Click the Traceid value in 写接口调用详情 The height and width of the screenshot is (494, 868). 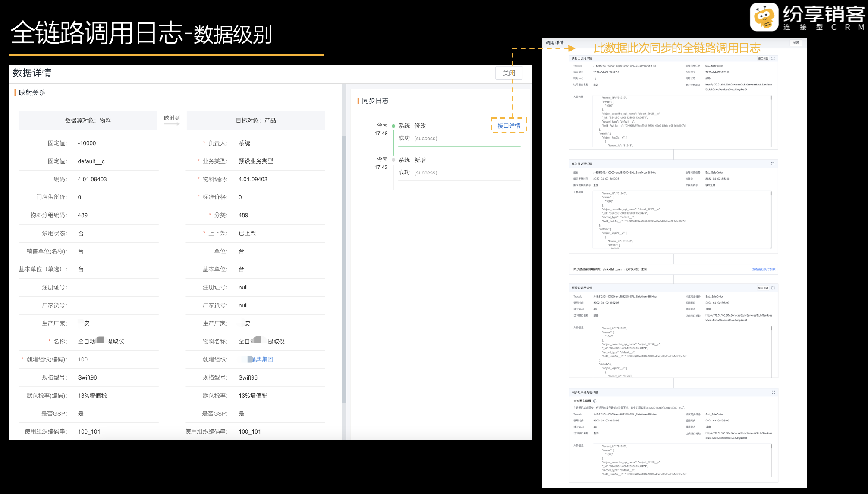click(625, 297)
